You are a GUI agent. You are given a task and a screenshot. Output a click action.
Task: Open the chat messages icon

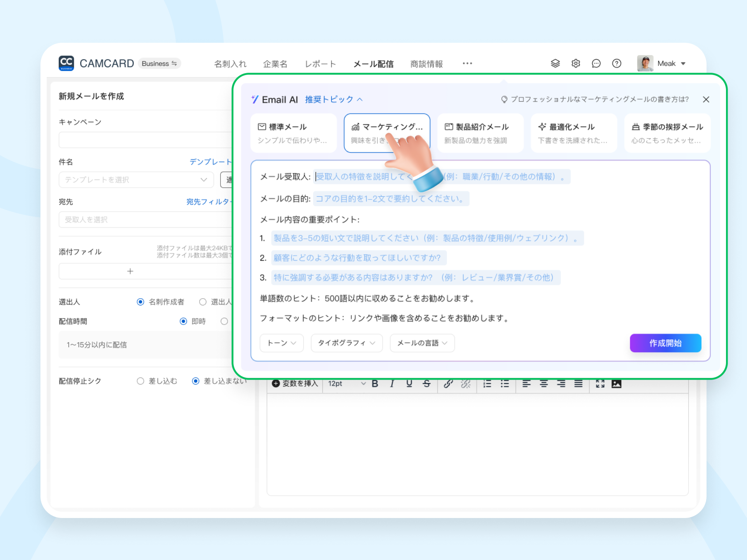596,63
